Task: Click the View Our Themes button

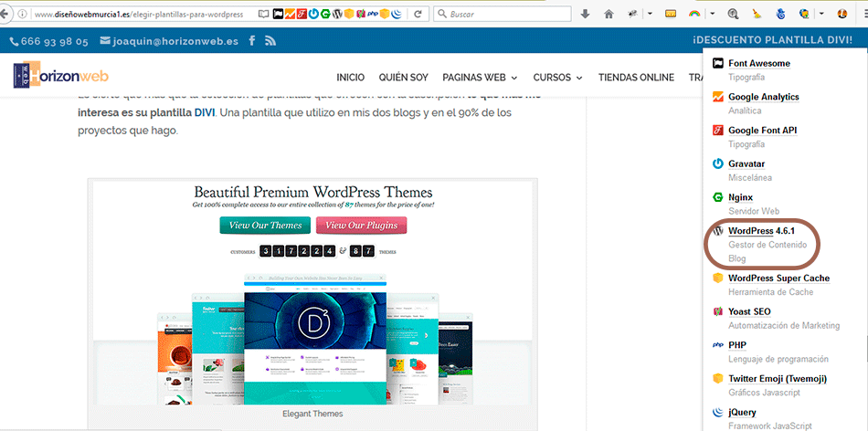Action: pos(265,226)
